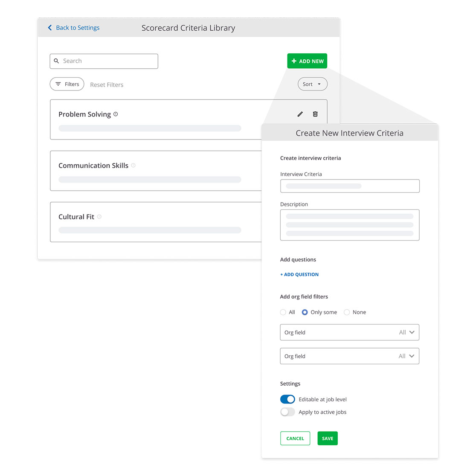Image resolution: width=476 pixels, height=476 pixels.
Task: Click the magnifier icon in the search box
Action: pos(56,61)
